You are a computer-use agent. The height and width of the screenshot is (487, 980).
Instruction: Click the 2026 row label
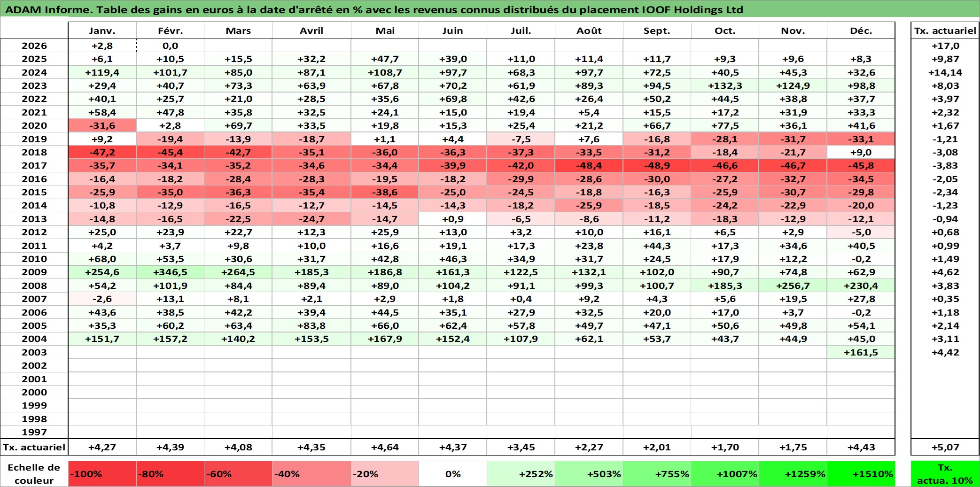(x=34, y=46)
